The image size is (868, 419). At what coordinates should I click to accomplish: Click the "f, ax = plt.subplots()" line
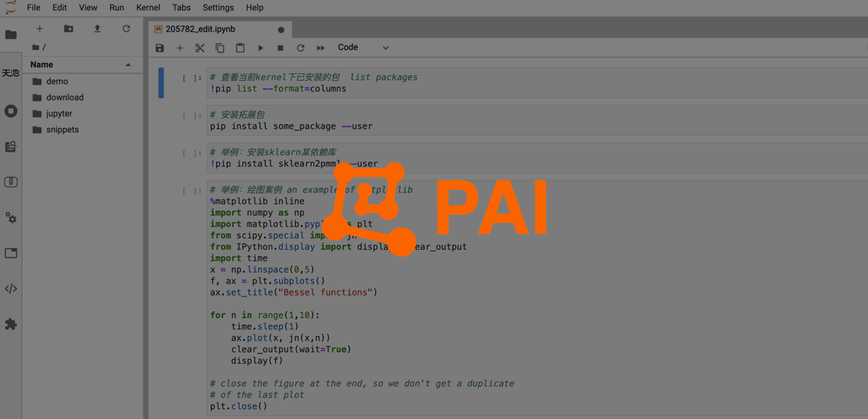click(x=267, y=281)
